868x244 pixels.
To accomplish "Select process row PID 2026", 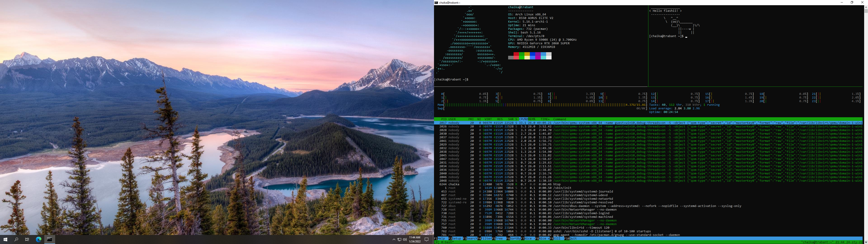I will click(x=648, y=127).
